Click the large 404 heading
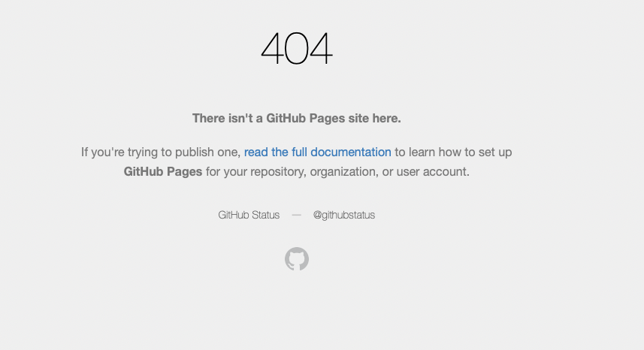The image size is (644, 350). (x=296, y=48)
